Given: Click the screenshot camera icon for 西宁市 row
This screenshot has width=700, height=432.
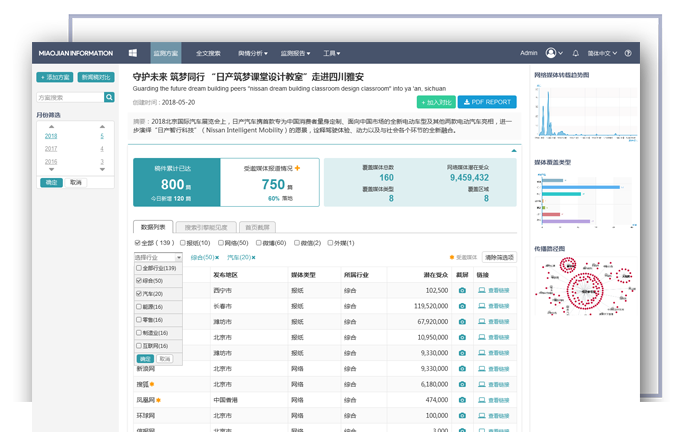Looking at the screenshot, I should click(x=462, y=290).
